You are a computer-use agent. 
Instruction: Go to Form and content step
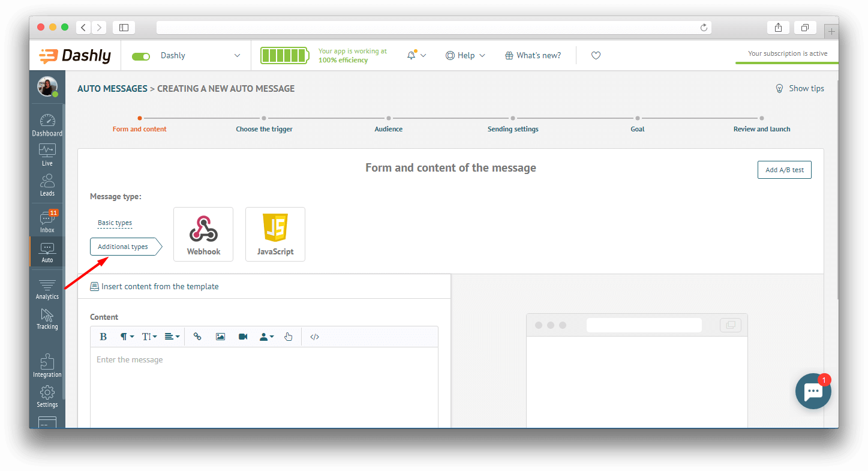(x=139, y=129)
